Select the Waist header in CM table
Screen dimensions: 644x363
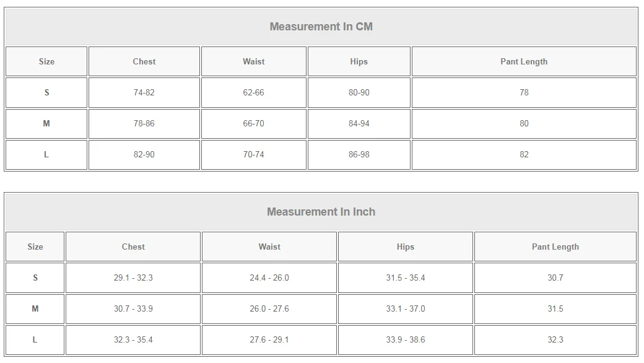point(253,61)
